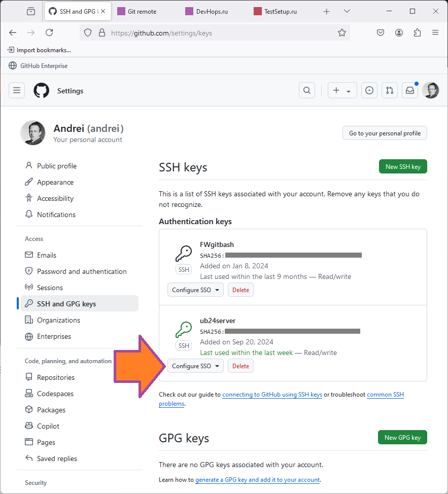Switch to the DevHops.ru tab
This screenshot has width=448, height=494.
tap(213, 12)
